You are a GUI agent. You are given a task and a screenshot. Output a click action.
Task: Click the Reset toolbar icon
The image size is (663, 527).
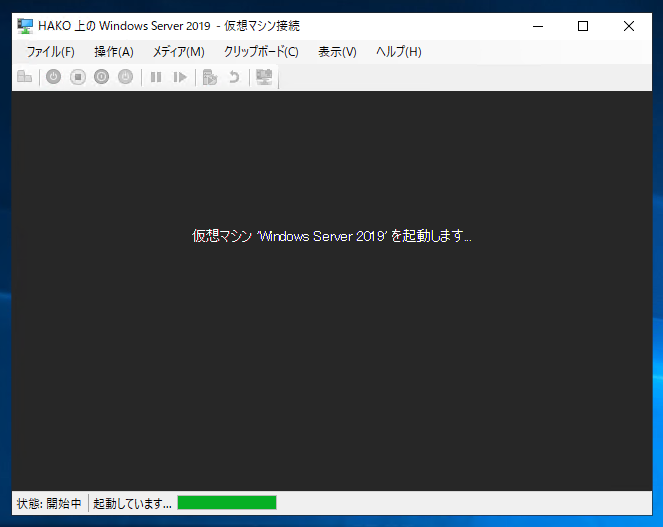click(x=180, y=77)
